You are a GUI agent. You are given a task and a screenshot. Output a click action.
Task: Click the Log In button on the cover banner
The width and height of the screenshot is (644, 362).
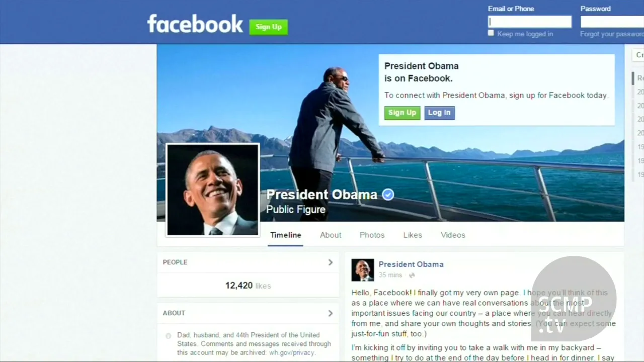pos(439,113)
